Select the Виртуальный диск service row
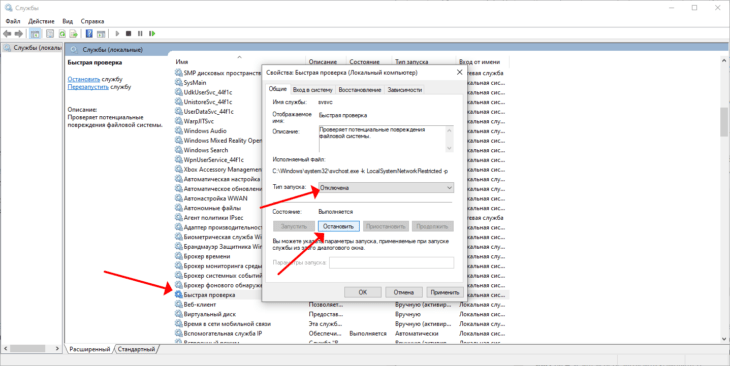Screen dimensions: 730x366 click(341, 314)
